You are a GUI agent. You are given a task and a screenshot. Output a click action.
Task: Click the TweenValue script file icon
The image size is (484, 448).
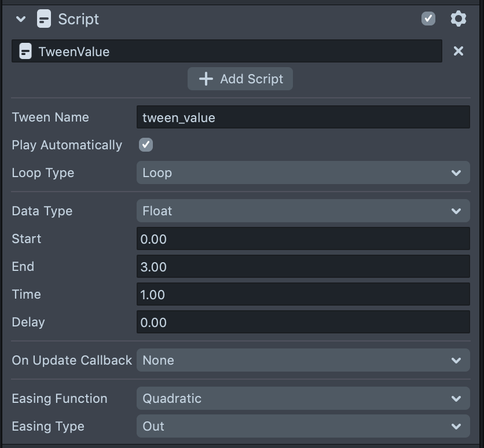click(25, 52)
